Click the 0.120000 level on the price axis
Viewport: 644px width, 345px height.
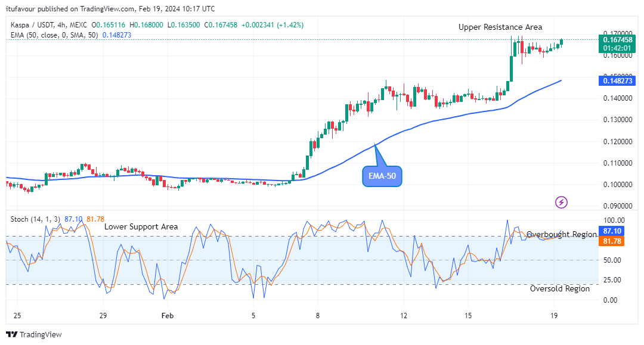point(618,141)
